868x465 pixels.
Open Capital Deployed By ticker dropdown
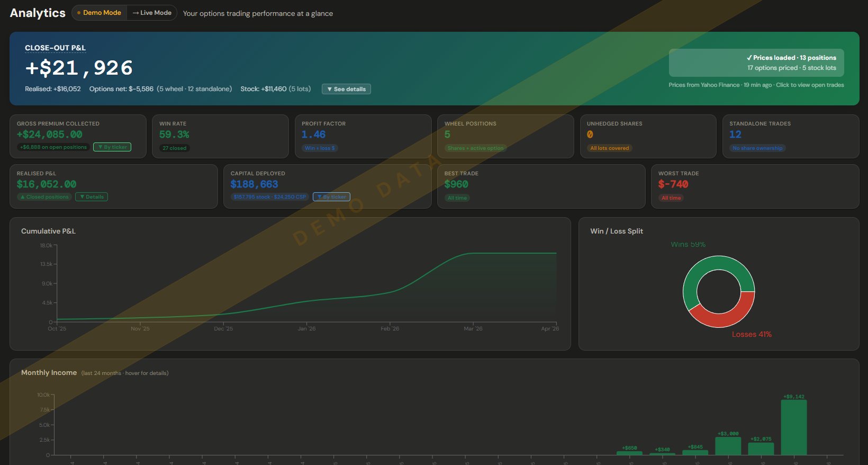[x=331, y=197]
